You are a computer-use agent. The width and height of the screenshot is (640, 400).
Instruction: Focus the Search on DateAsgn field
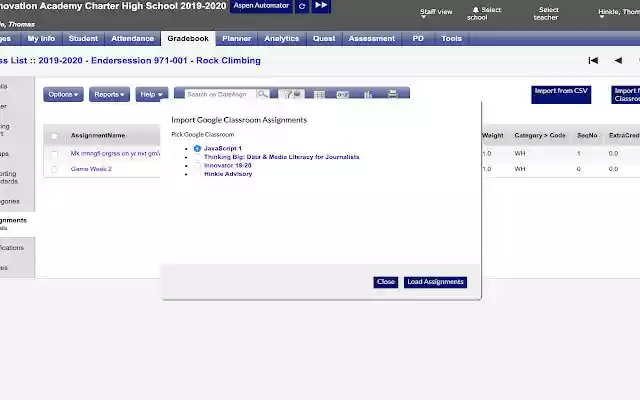coord(220,94)
